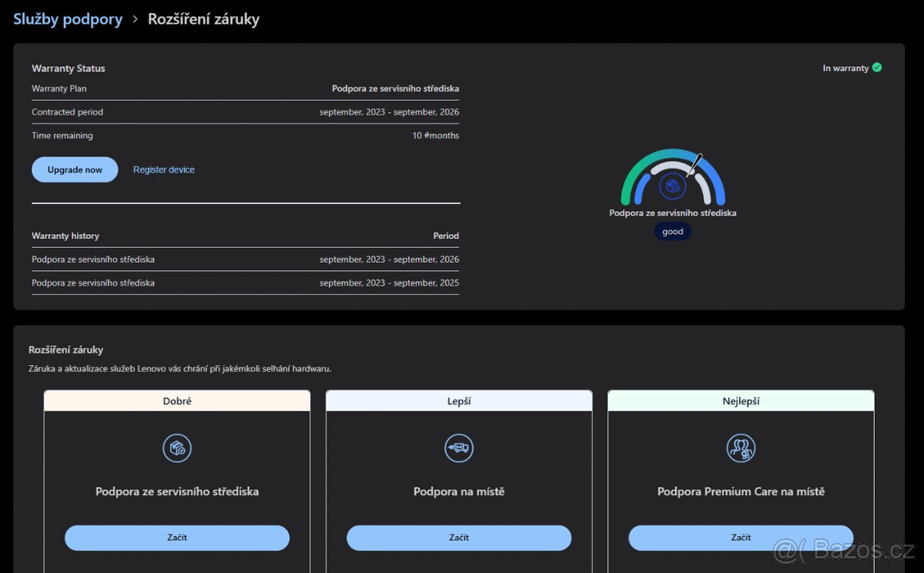Click the Nejlepší Premium Care people icon
924x573 pixels.
(741, 448)
